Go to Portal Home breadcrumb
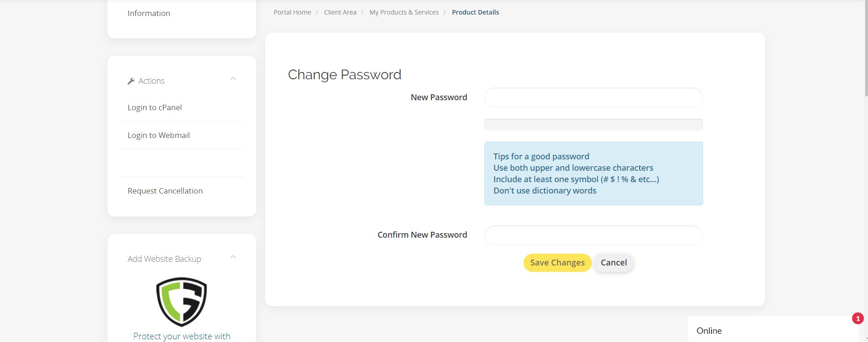 [292, 12]
